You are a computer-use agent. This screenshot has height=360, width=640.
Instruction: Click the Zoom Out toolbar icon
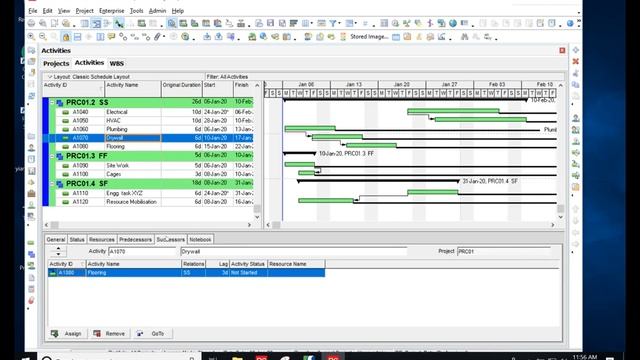pyautogui.click(x=42, y=37)
